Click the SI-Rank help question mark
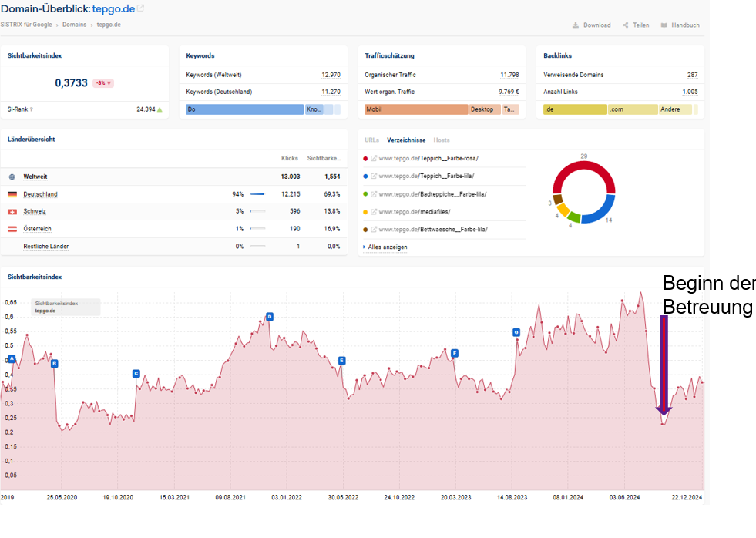This screenshot has width=756, height=538. 32,109
